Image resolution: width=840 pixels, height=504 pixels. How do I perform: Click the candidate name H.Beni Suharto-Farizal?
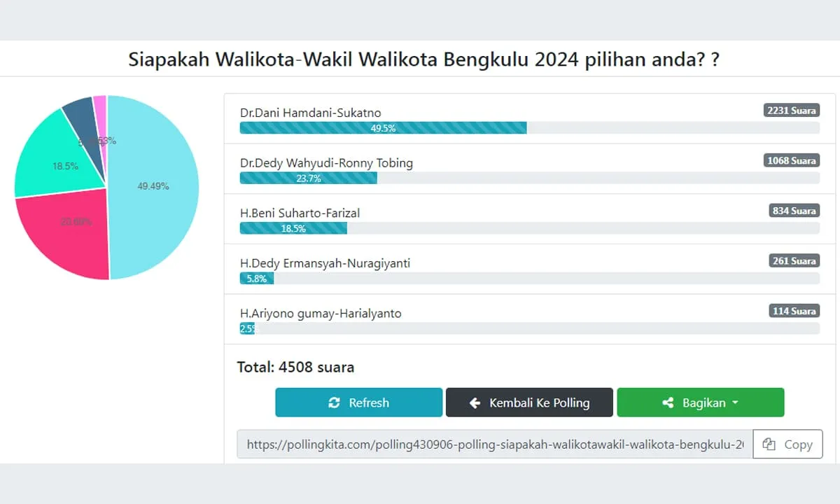(x=300, y=213)
